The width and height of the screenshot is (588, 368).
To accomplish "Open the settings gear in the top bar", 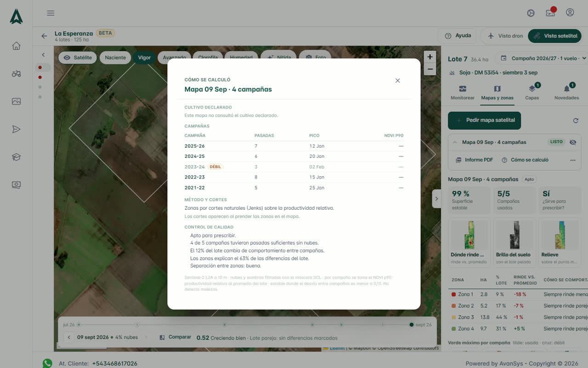I will point(531,13).
